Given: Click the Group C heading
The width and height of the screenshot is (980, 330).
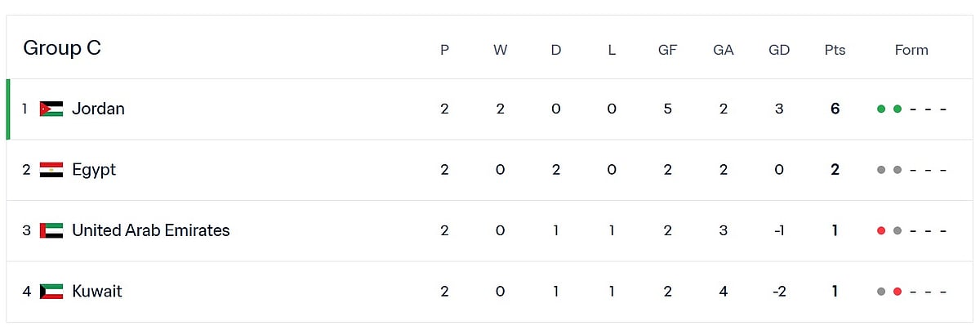Looking at the screenshot, I should tap(62, 48).
